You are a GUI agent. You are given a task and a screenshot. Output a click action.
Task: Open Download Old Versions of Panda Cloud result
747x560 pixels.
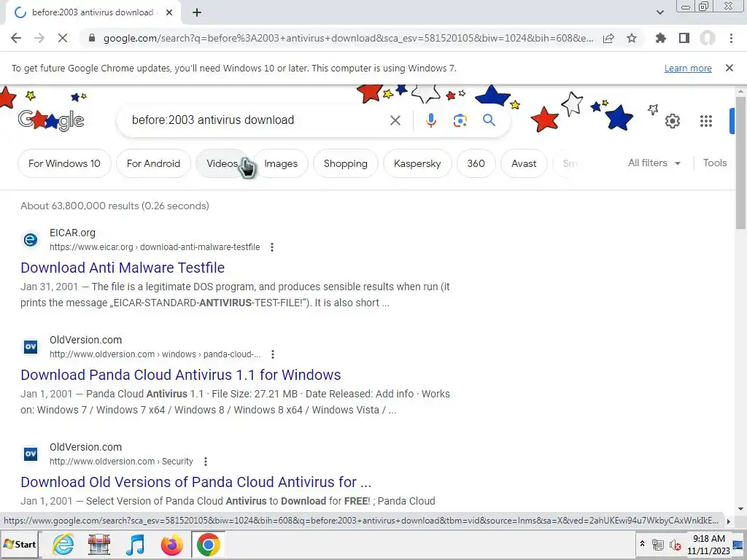click(196, 482)
